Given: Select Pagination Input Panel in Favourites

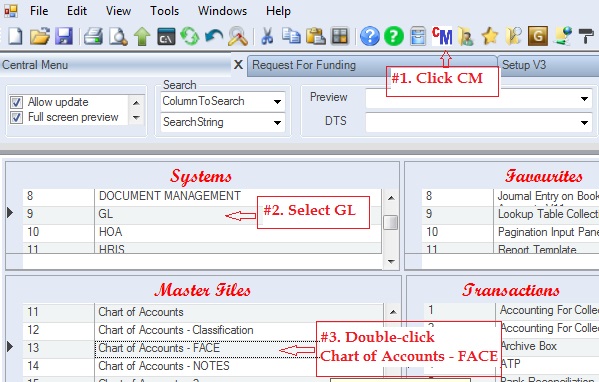Looking at the screenshot, I should 547,232.
